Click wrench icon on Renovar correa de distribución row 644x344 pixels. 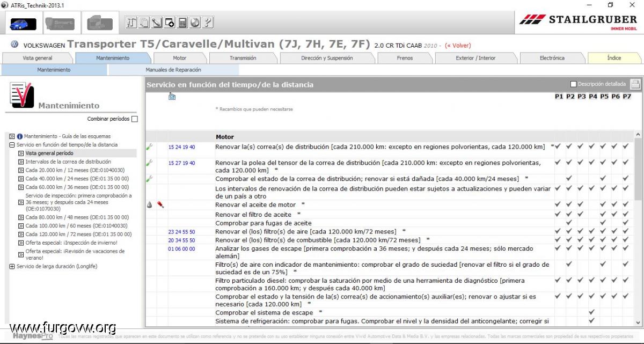pos(149,147)
